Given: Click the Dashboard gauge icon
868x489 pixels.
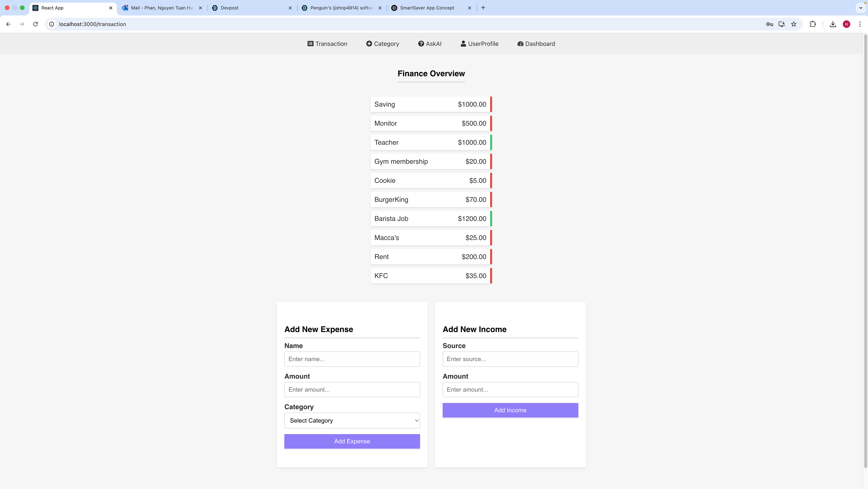Looking at the screenshot, I should click(x=520, y=44).
